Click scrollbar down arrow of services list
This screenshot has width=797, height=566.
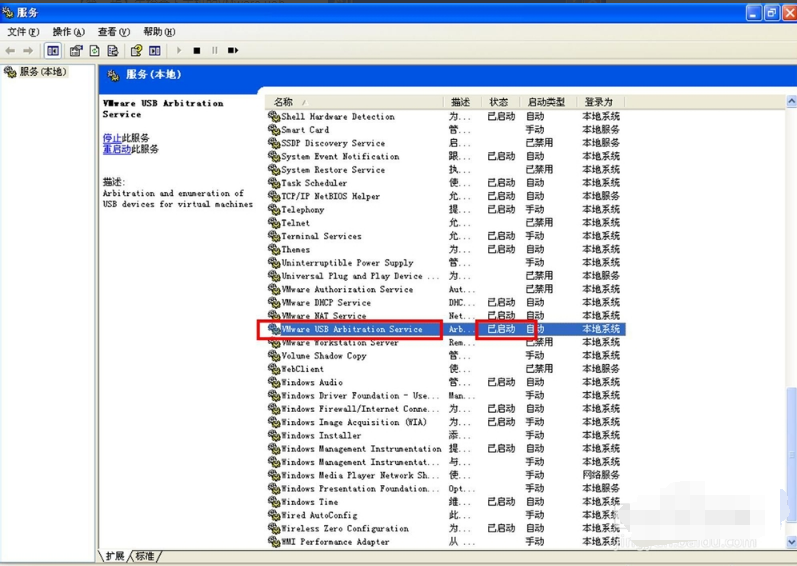pyautogui.click(x=791, y=543)
